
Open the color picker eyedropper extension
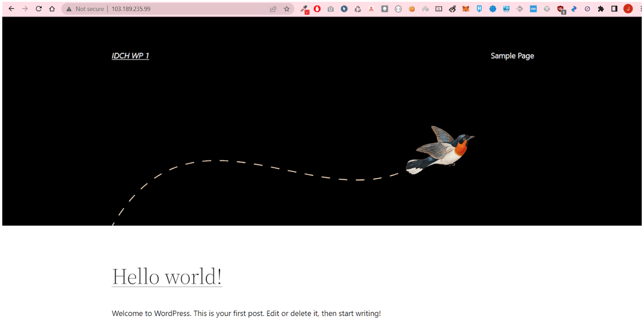pos(304,9)
